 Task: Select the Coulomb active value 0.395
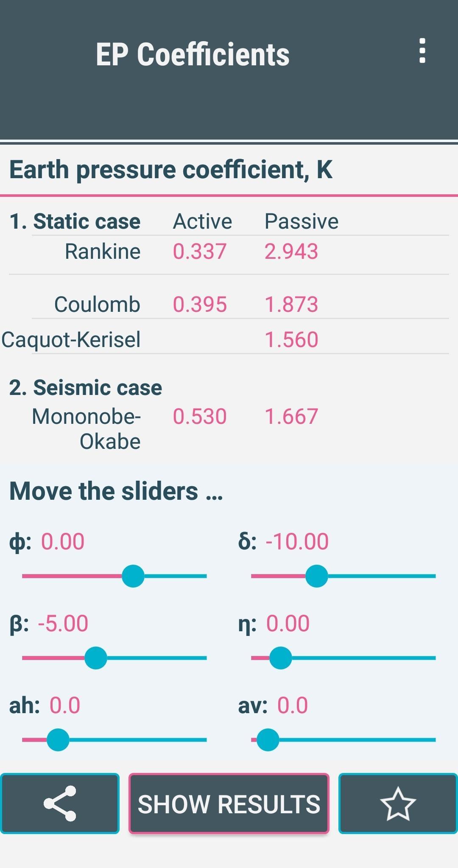click(200, 305)
